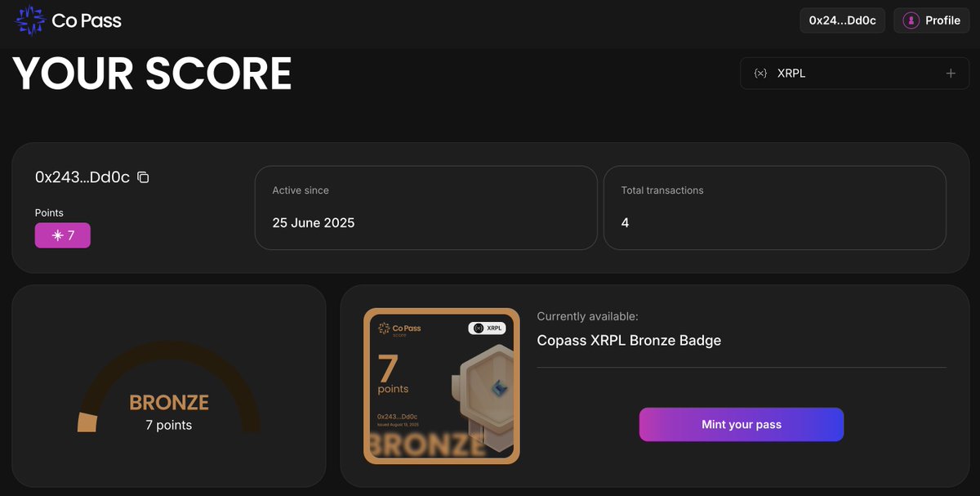Open the Profile button
980x496 pixels.
pyautogui.click(x=932, y=20)
